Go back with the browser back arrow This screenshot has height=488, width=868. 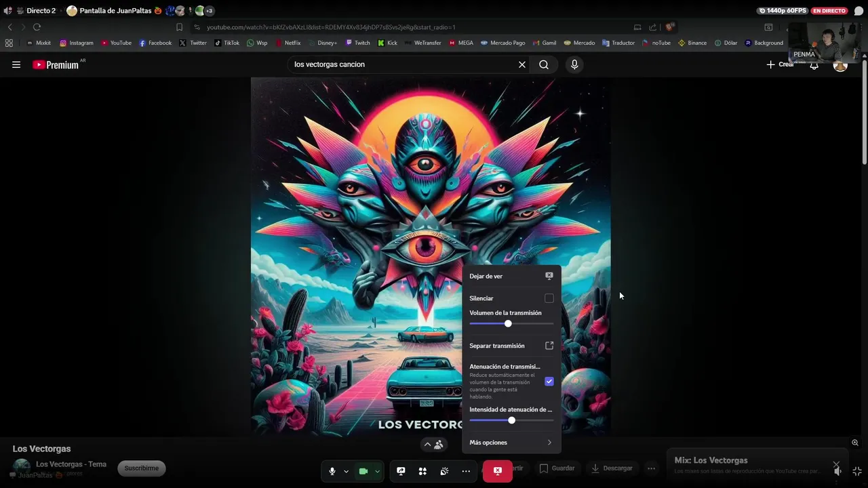(x=10, y=27)
